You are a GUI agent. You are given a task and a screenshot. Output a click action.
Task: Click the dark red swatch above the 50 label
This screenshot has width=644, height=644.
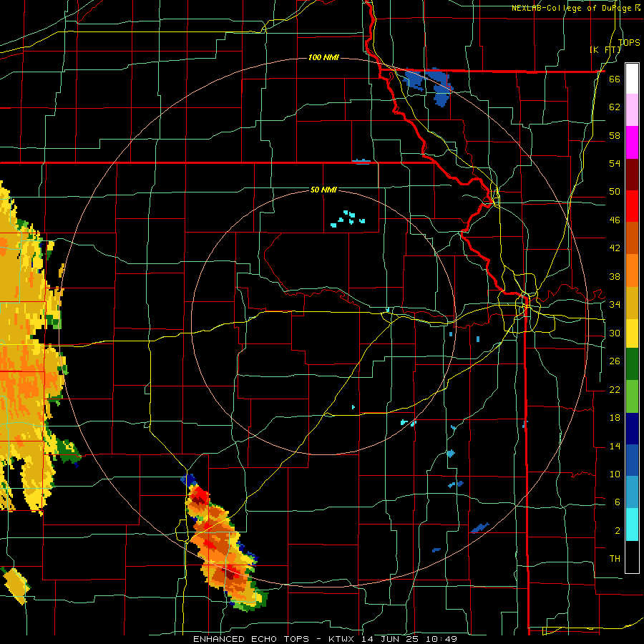point(632,175)
